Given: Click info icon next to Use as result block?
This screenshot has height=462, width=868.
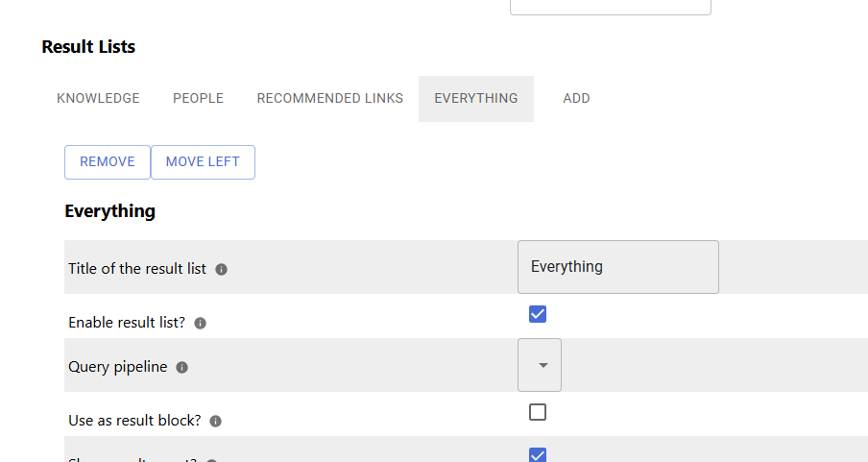Looking at the screenshot, I should tap(216, 421).
